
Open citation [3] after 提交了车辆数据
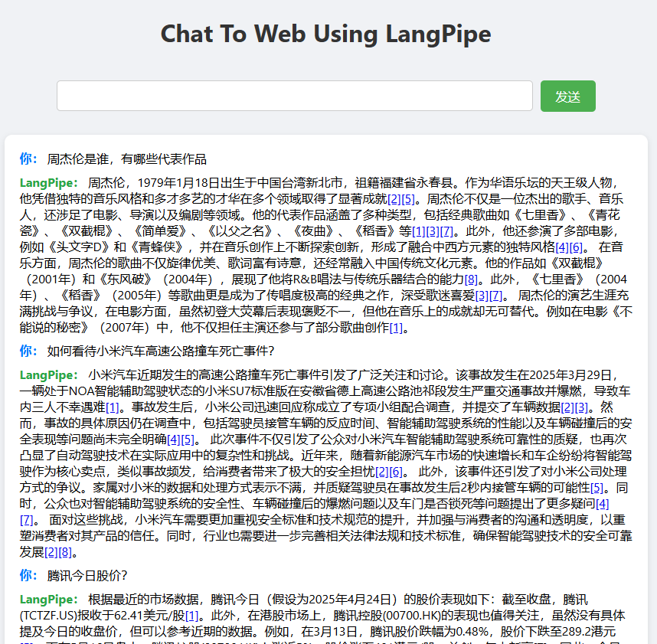[x=581, y=407]
